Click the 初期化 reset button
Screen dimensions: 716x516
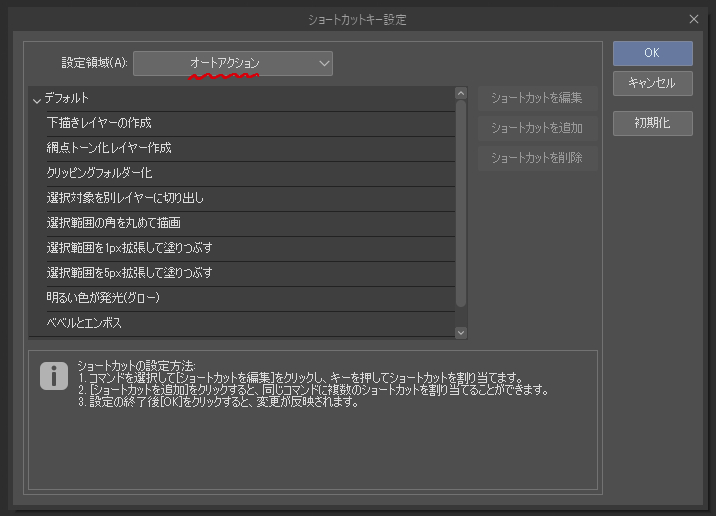tap(653, 123)
